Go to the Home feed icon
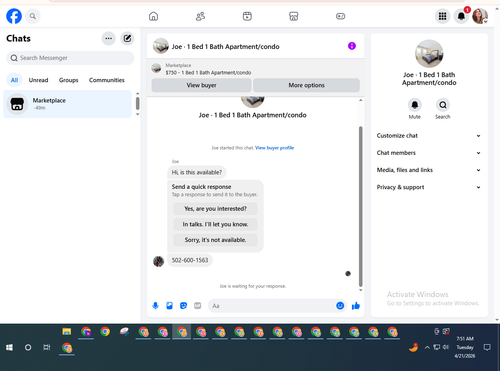Image resolution: width=500 pixels, height=371 pixels. click(153, 16)
